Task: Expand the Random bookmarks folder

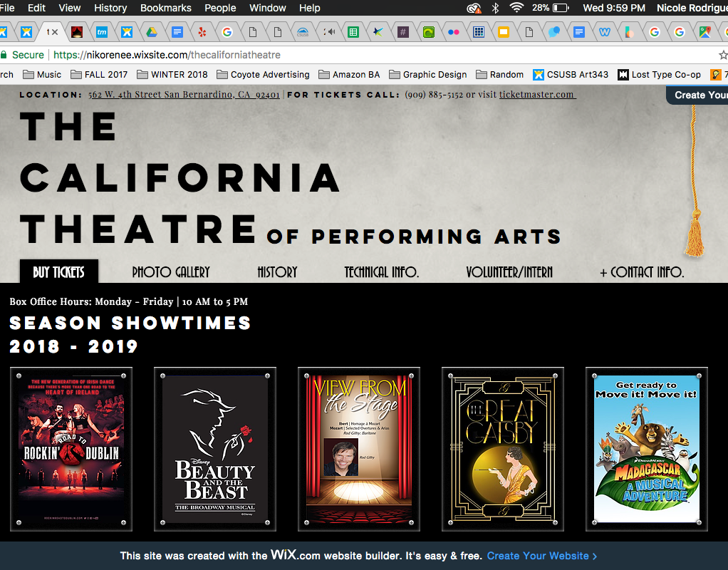Action: pos(500,74)
